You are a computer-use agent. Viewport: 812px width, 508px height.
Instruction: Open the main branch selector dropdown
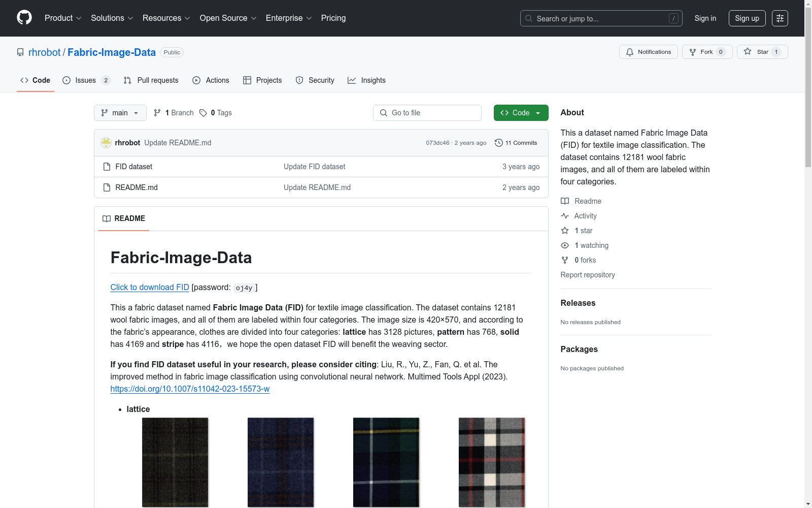pyautogui.click(x=120, y=113)
